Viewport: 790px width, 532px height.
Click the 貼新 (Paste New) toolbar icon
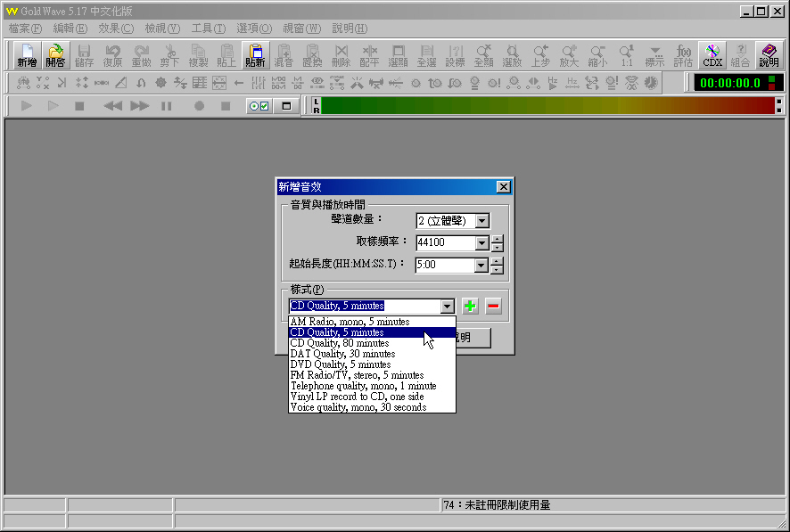255,55
